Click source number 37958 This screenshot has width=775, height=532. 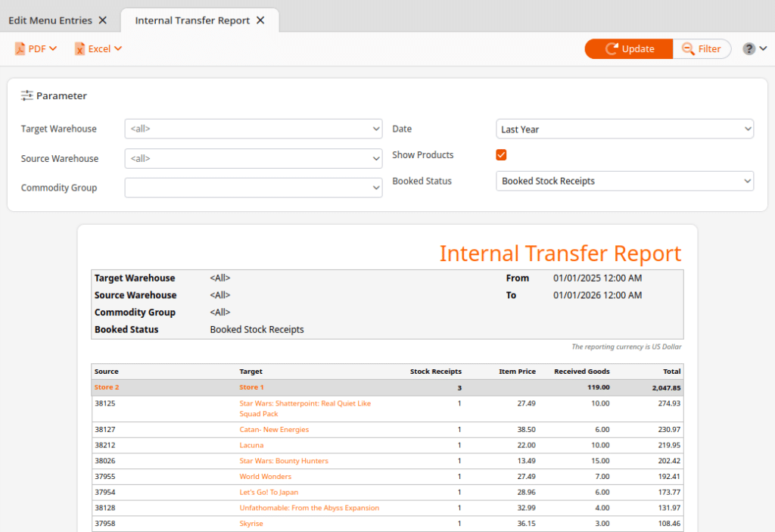[104, 524]
